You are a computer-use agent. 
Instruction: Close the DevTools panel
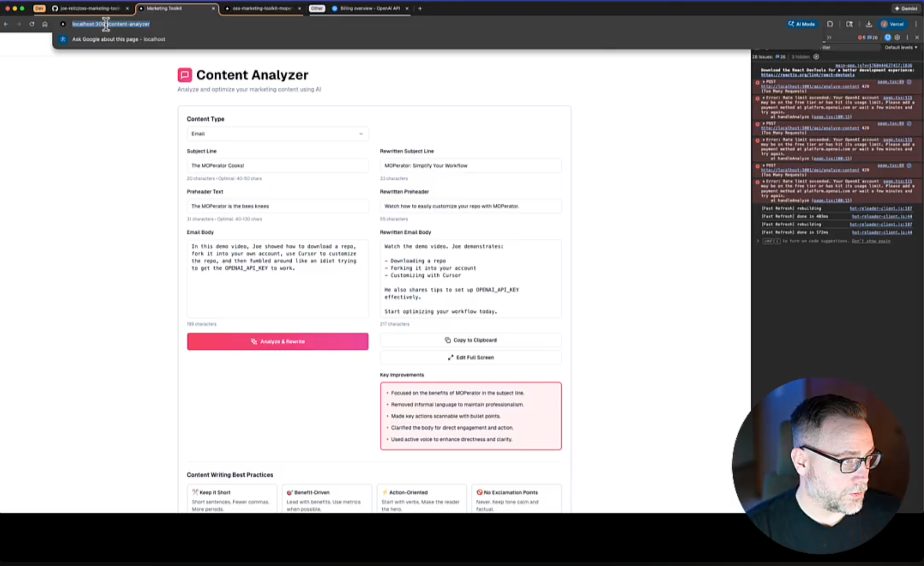[x=917, y=38]
